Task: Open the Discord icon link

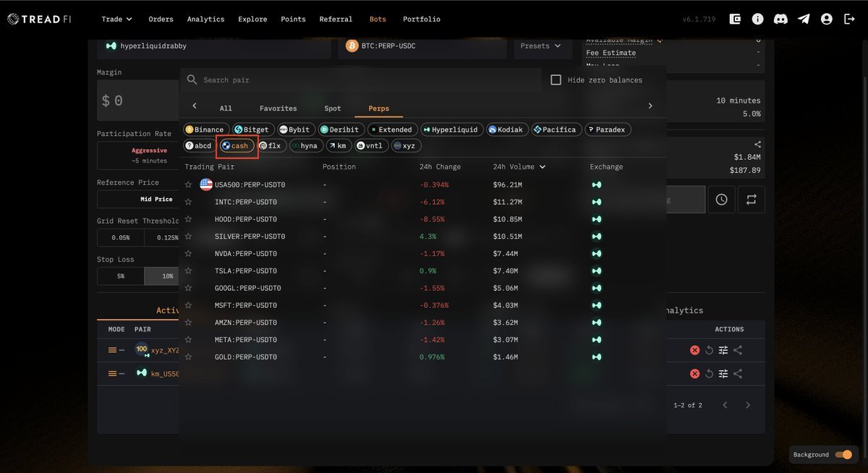Action: tap(780, 20)
